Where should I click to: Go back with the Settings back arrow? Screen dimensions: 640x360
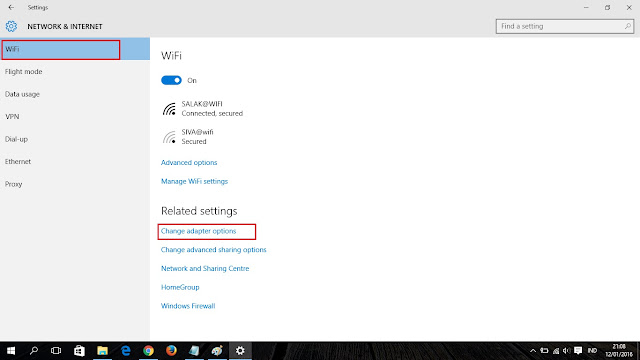point(11,7)
